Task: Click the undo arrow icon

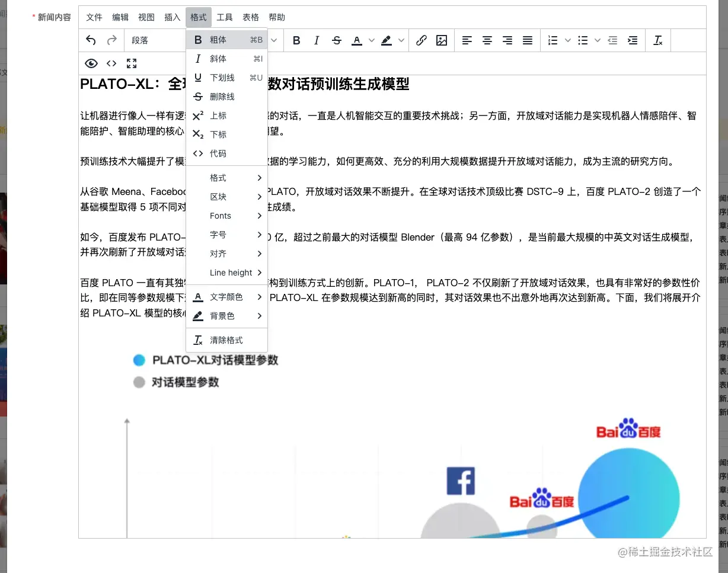Action: pyautogui.click(x=91, y=40)
